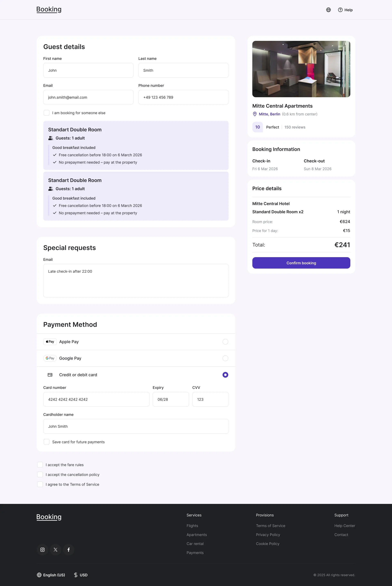Viewport: 392px width, 586px height.
Task: Click the Apple Pay logo badge
Action: click(x=50, y=342)
